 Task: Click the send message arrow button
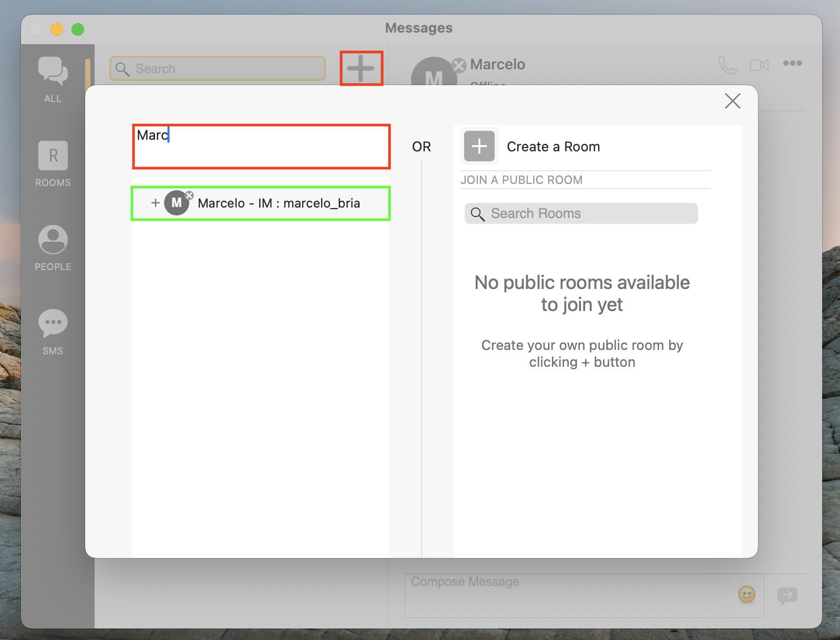tap(787, 595)
